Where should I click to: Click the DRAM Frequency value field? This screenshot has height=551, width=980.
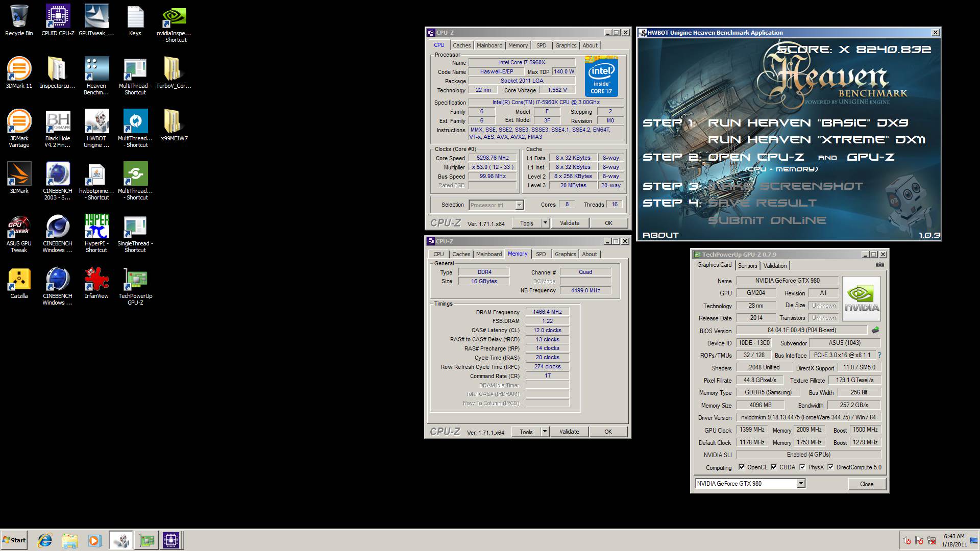[547, 312]
